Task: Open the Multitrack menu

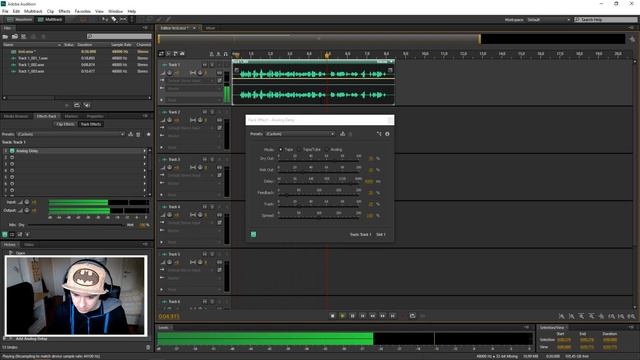Action: [x=33, y=11]
